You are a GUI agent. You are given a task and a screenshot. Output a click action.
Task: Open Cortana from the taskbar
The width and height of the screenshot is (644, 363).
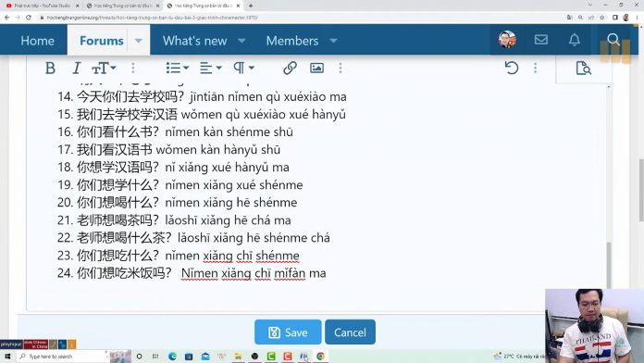139,356
